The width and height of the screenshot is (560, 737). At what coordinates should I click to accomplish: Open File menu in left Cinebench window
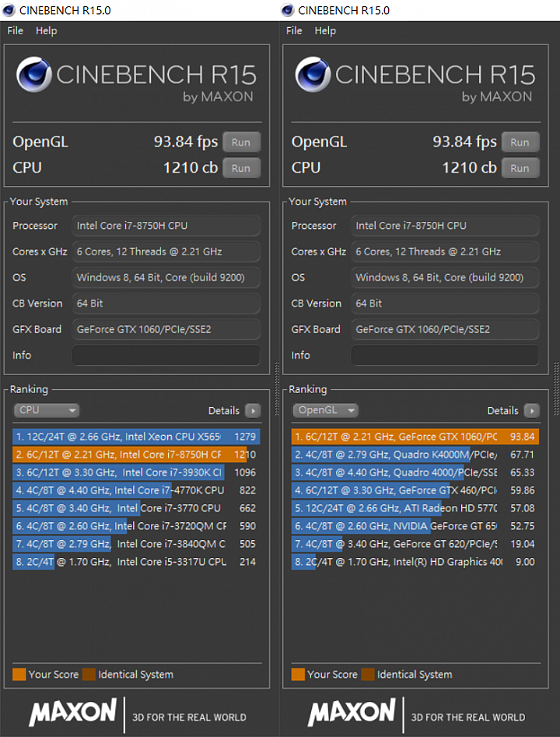click(15, 30)
